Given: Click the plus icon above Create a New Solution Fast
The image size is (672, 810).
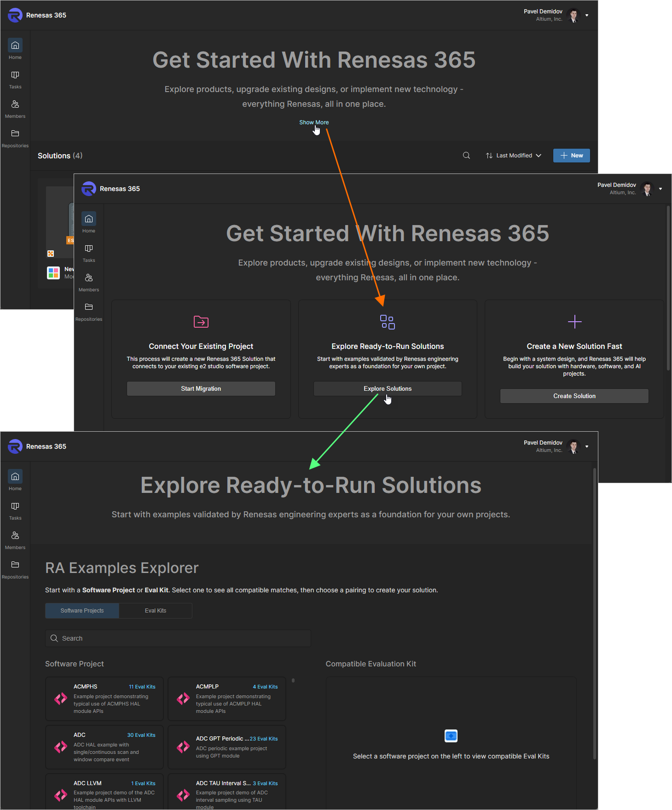Looking at the screenshot, I should point(575,322).
